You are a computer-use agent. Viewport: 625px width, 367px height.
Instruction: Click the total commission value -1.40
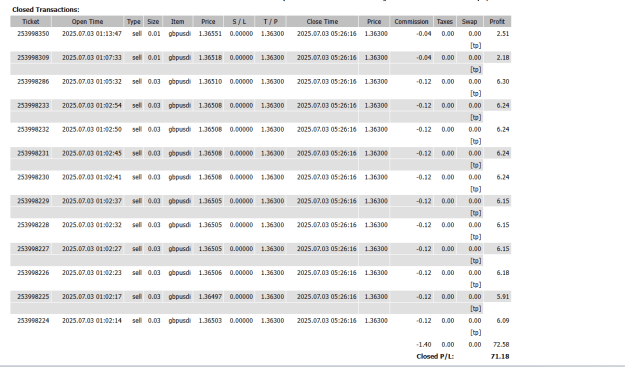(x=424, y=345)
